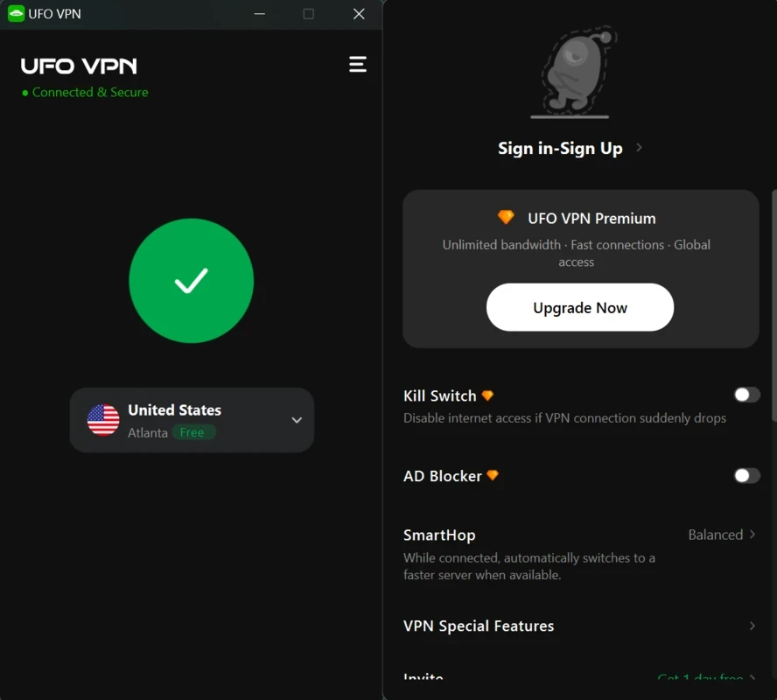777x700 pixels.
Task: Open SmartHop Balanced mode options
Action: [x=722, y=535]
